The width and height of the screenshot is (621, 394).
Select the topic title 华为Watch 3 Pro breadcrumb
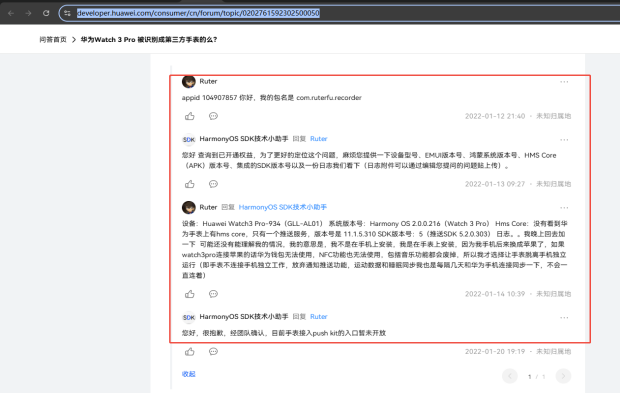[149, 40]
